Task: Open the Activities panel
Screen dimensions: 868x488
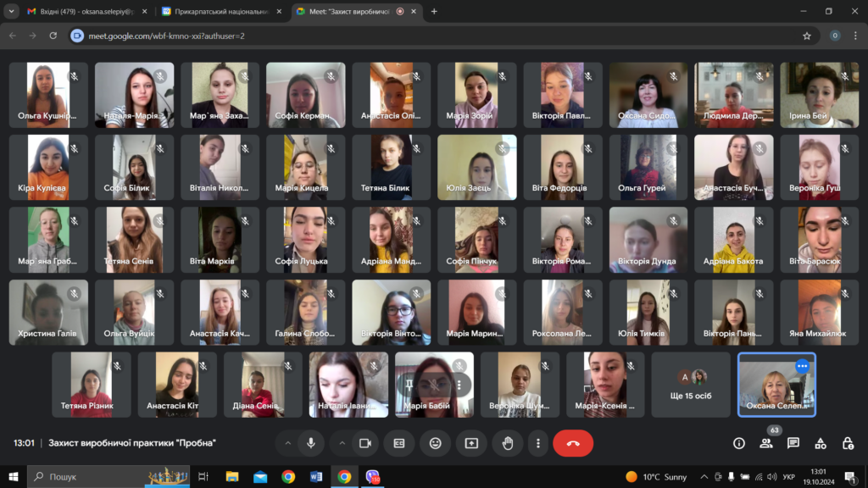Action: 821,443
